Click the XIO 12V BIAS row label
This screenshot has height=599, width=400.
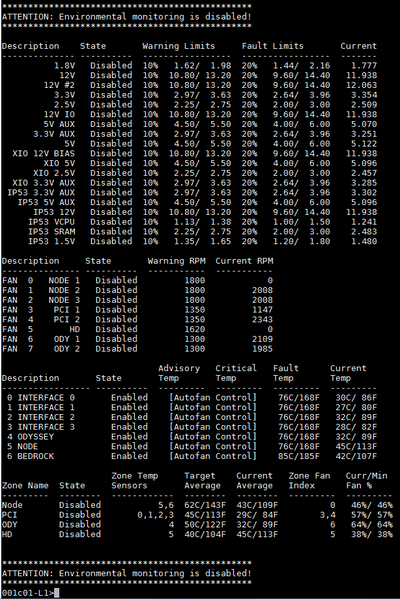pos(44,154)
